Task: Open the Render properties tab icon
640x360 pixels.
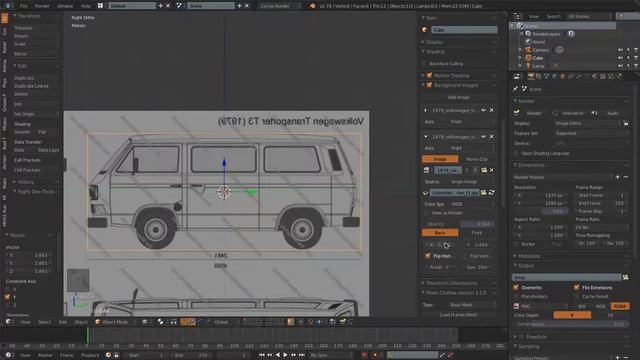Action: (531, 76)
